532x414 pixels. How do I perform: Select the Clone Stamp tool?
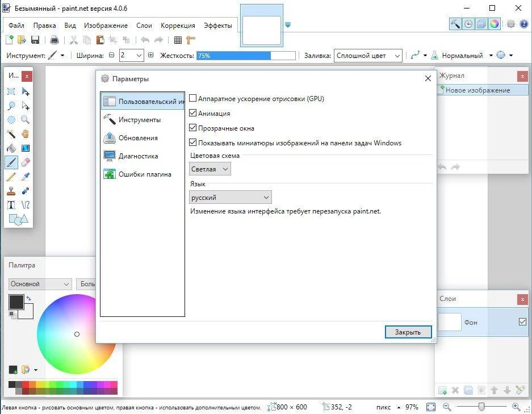pyautogui.click(x=11, y=191)
